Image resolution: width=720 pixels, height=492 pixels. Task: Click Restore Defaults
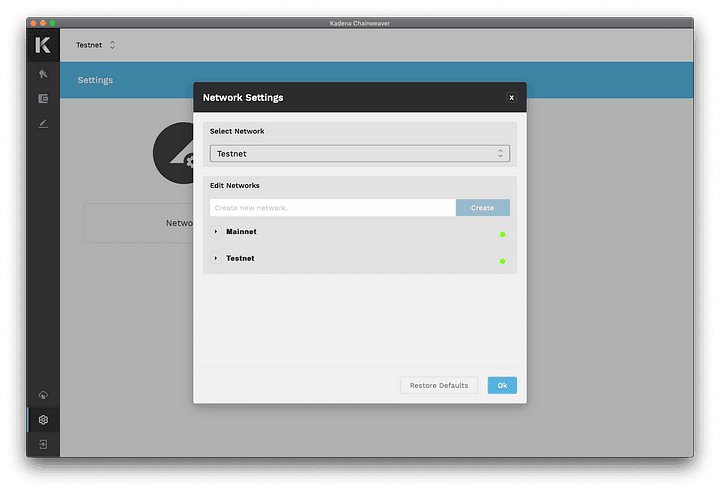pos(439,385)
